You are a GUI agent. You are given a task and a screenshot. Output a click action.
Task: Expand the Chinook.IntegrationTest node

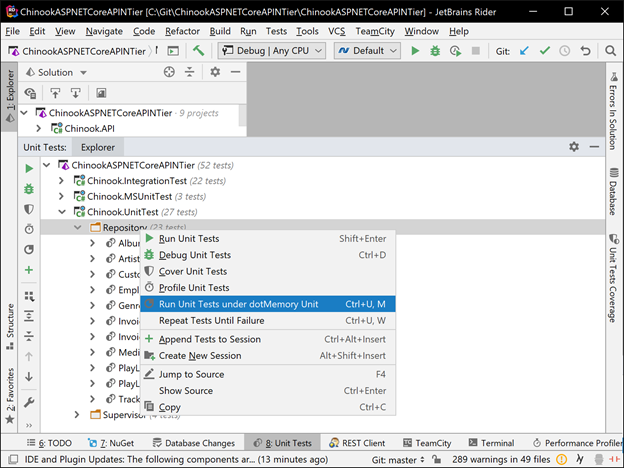[x=61, y=180]
